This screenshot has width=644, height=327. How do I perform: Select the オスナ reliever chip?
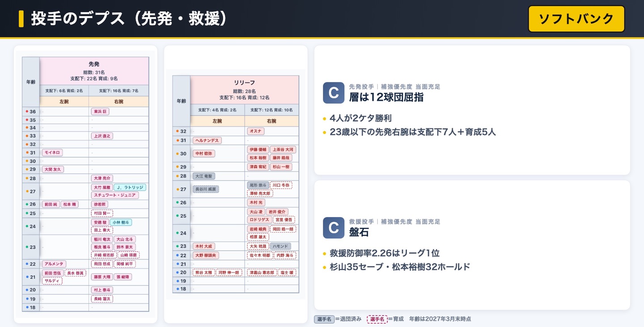[256, 131]
